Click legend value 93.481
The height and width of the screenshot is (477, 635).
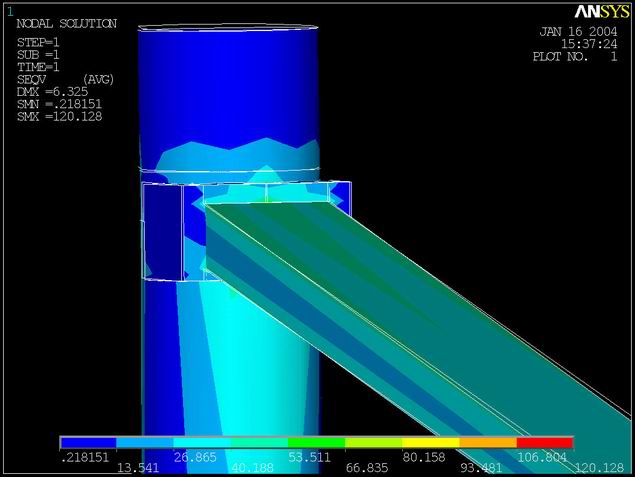pos(481,468)
